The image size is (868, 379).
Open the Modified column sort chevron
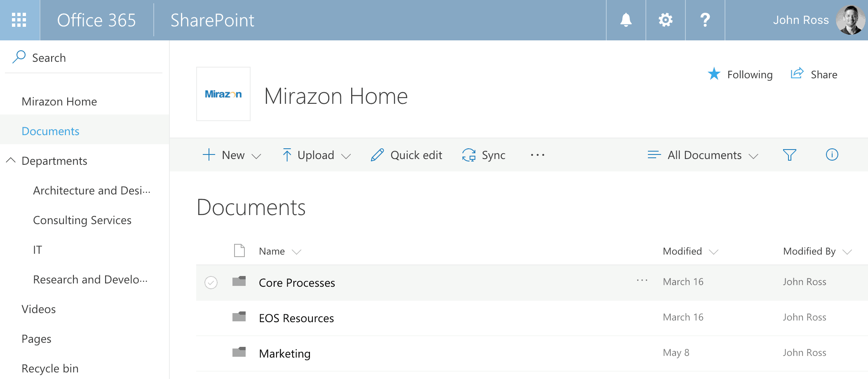click(x=713, y=252)
